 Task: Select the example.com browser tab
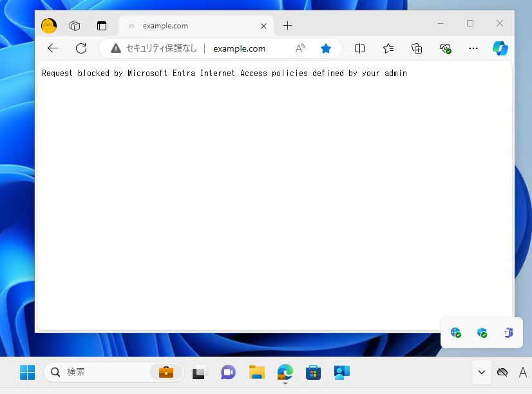[196, 26]
